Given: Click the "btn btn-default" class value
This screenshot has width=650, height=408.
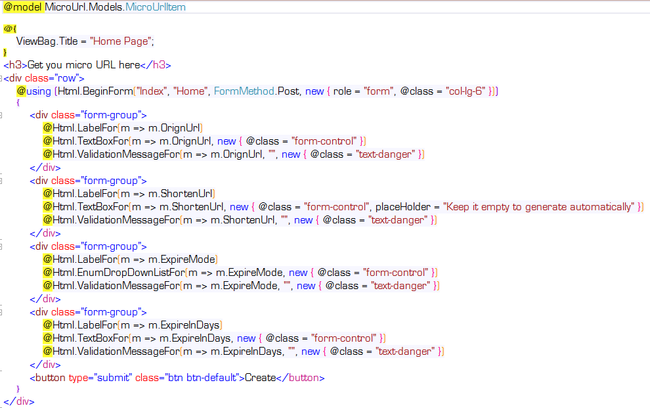Looking at the screenshot, I should tap(202, 378).
